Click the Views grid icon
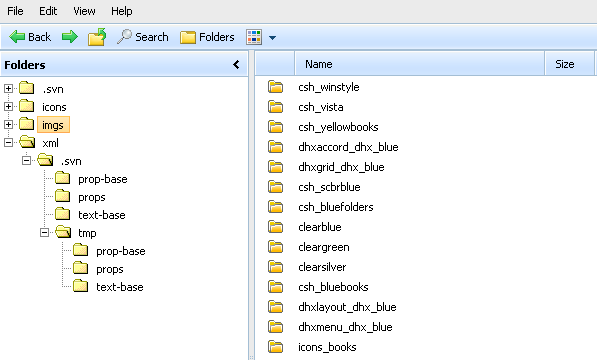Viewport: 597px width, 360px height. click(x=254, y=37)
